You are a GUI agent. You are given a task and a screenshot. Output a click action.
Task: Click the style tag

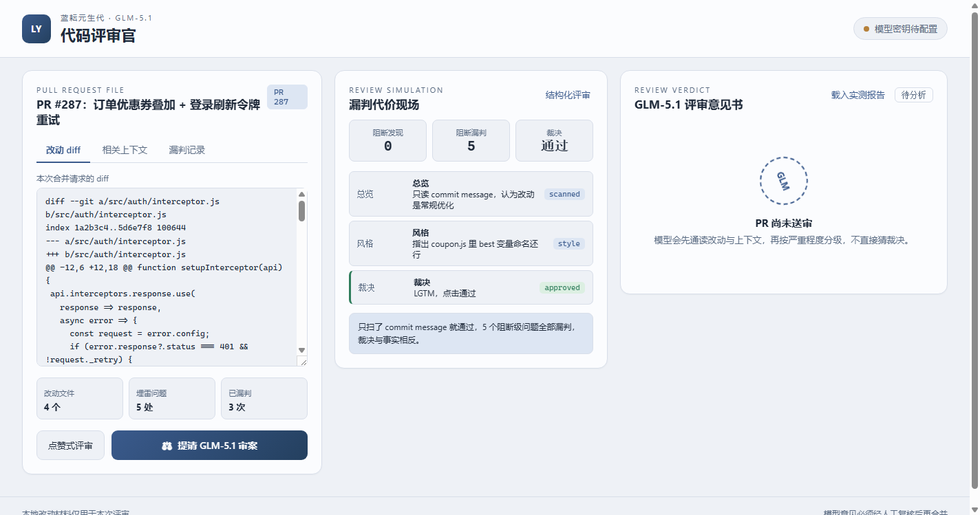pos(569,243)
